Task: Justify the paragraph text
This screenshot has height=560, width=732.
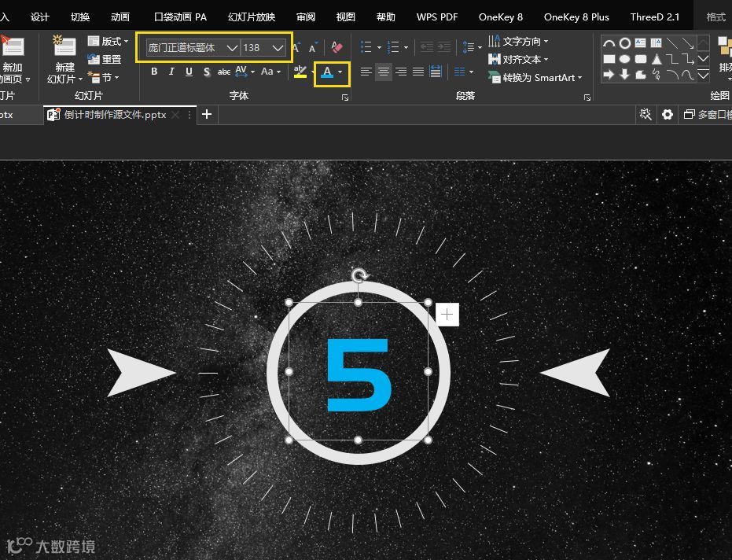Action: tap(417, 72)
